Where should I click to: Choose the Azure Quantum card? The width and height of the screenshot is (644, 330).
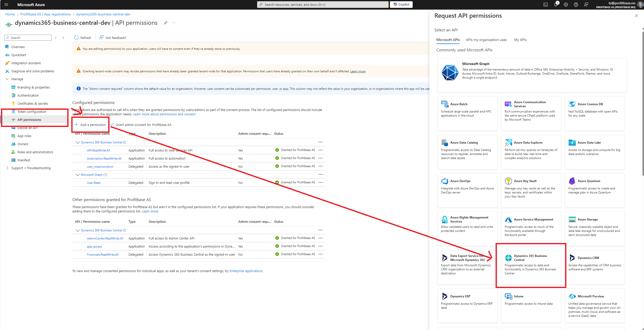coord(595,190)
